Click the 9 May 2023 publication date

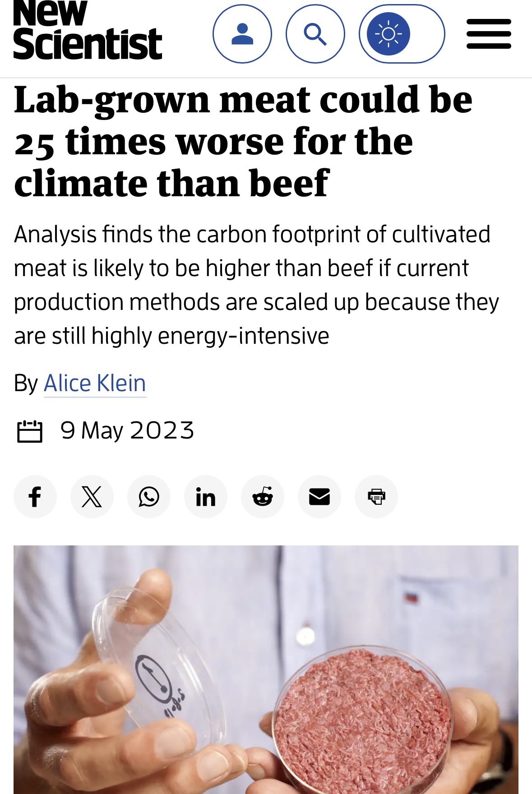pos(127,430)
